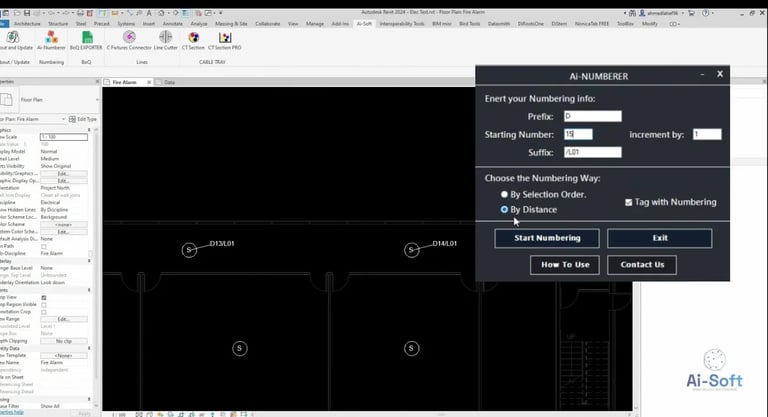The width and height of the screenshot is (768, 417).
Task: Toggle the Sun Path checkbox
Action: coord(44,246)
